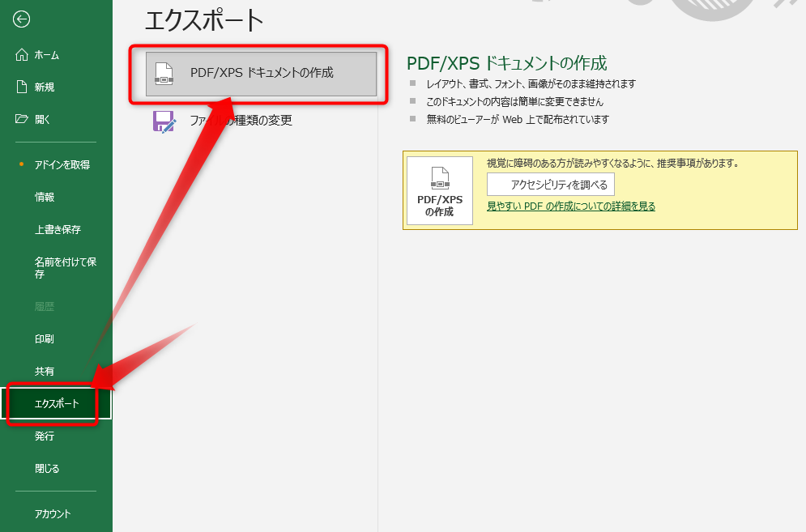This screenshot has width=806, height=532.
Task: Click 閉じる in the sidebar
Action: (x=47, y=469)
